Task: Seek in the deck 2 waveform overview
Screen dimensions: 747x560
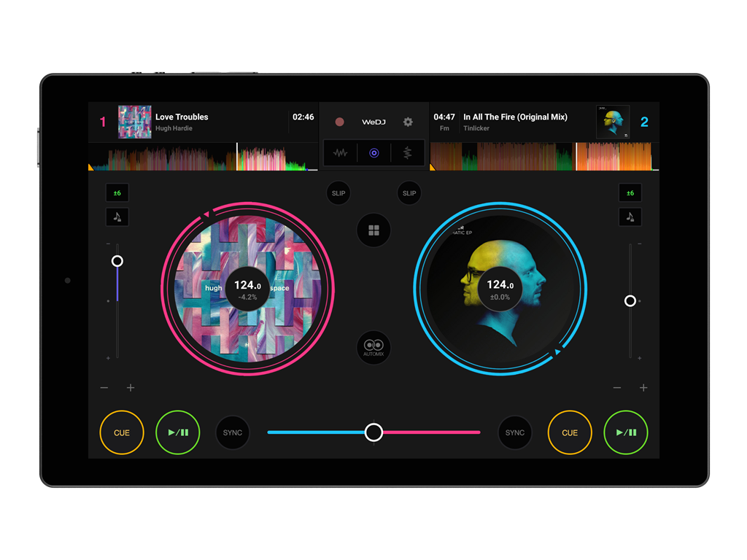Action: 544,157
